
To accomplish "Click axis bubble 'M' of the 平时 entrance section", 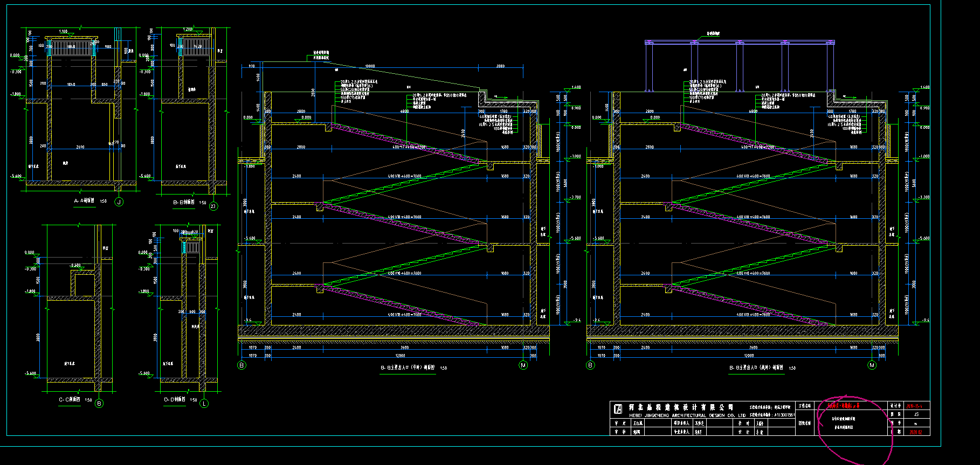I will point(523,365).
